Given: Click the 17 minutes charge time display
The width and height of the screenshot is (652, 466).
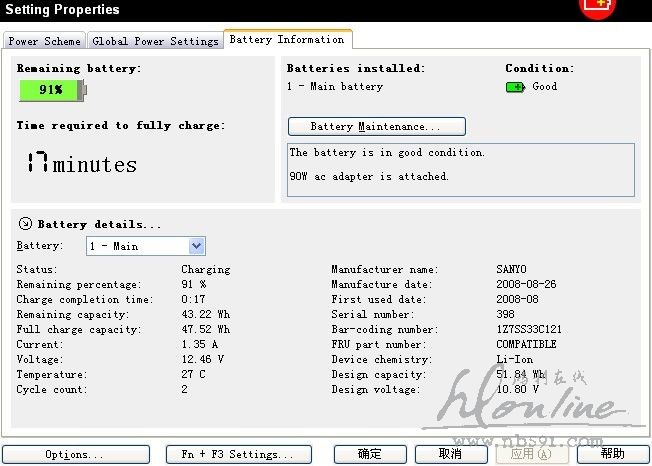Looking at the screenshot, I should (x=82, y=164).
